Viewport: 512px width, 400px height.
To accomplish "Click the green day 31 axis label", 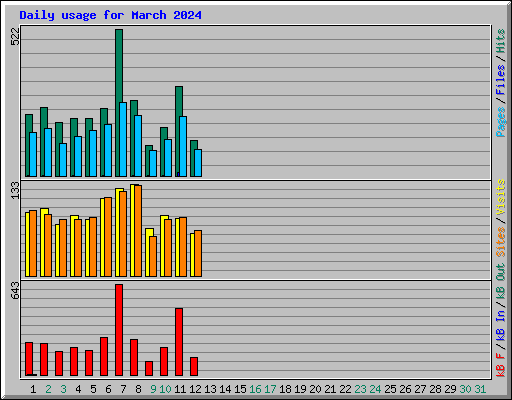I will click(480, 389).
